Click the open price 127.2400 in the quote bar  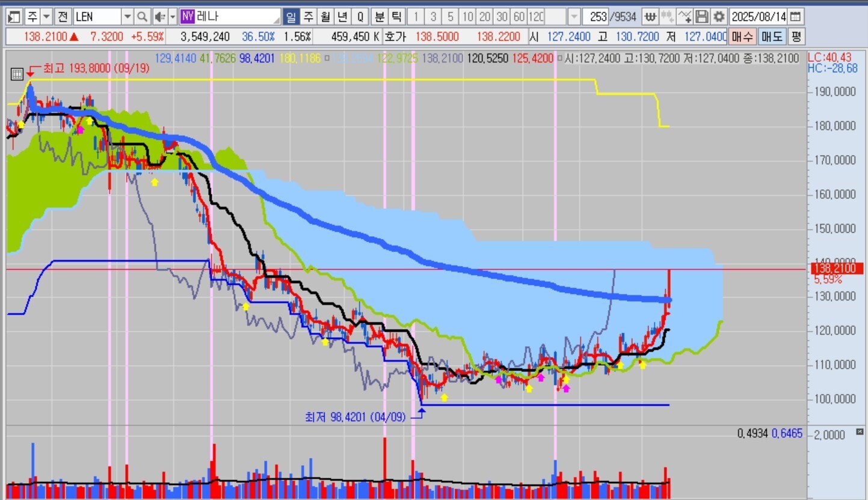coord(568,37)
